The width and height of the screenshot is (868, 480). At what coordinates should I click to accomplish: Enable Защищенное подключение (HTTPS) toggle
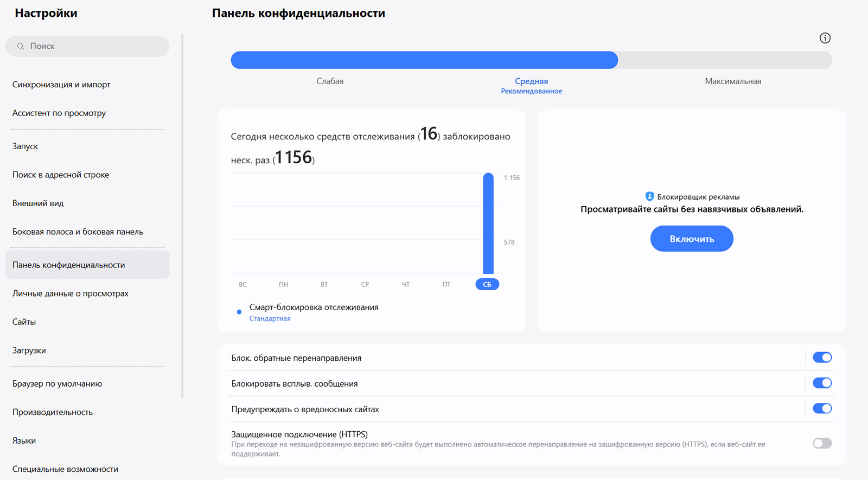coord(822,443)
